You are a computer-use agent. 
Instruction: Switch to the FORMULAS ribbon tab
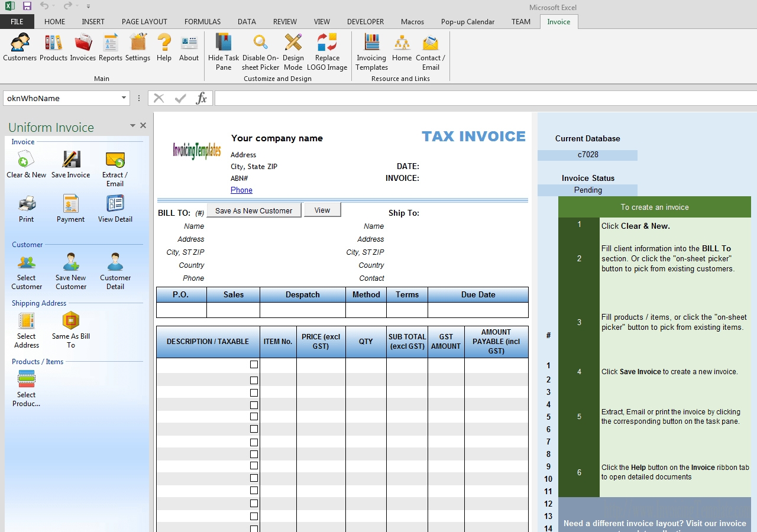pyautogui.click(x=202, y=21)
